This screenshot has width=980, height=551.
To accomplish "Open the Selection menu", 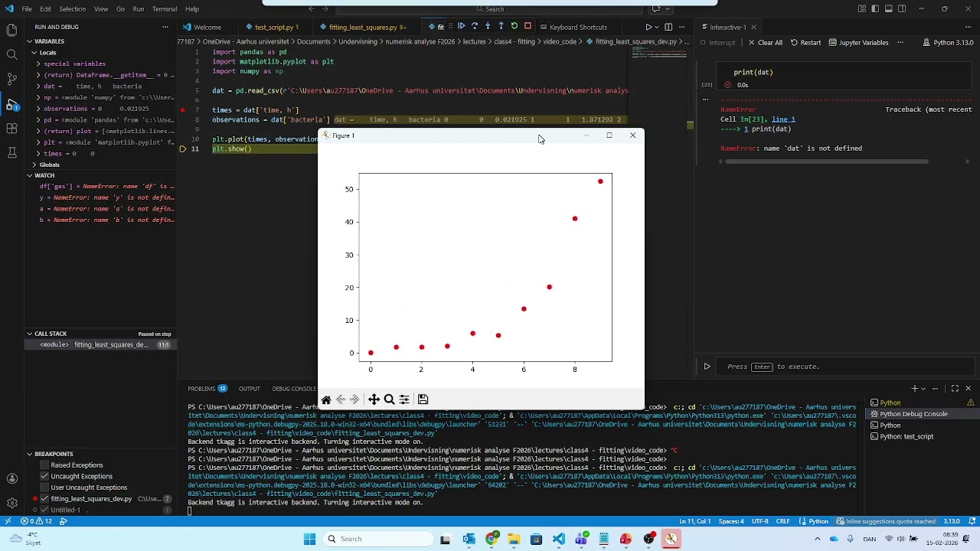I will pos(72,9).
